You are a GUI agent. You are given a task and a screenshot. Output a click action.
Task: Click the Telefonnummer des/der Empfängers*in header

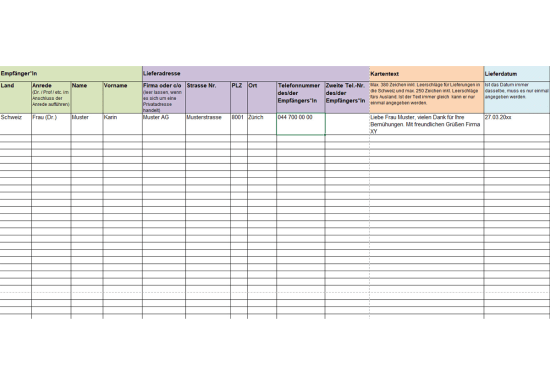301,97
